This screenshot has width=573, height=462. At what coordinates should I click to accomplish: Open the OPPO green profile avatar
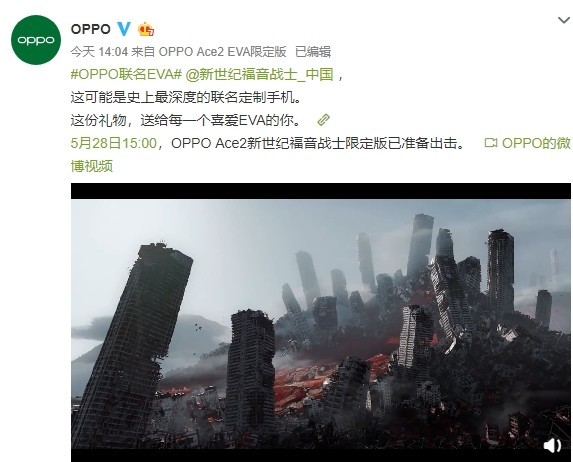(x=36, y=40)
